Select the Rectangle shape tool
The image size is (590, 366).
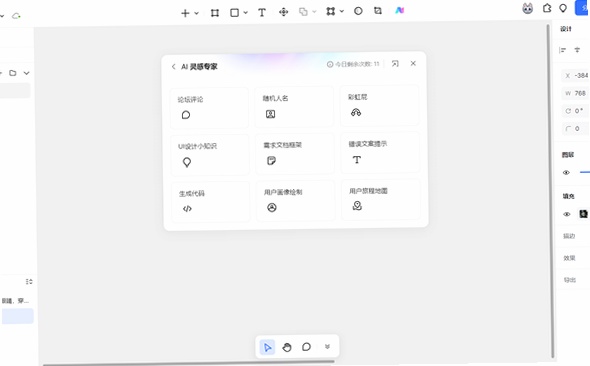[x=234, y=13]
